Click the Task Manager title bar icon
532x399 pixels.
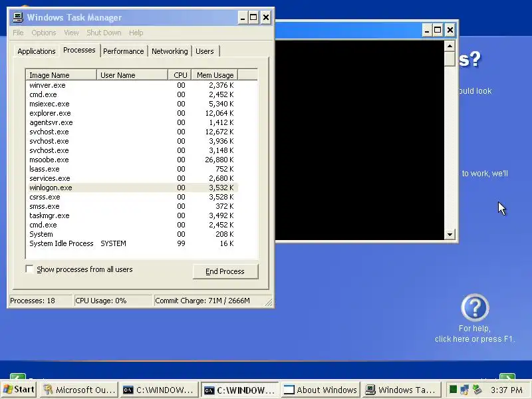[x=18, y=17]
